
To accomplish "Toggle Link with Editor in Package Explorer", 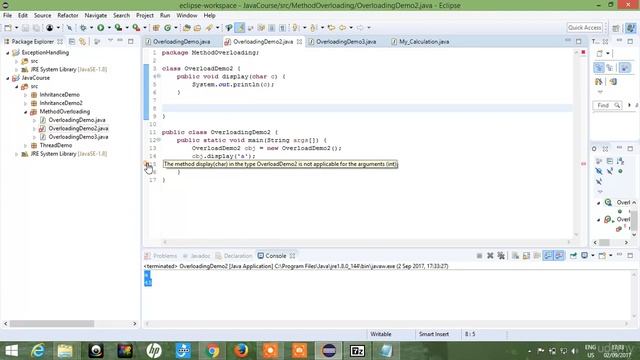I will 82,42.
